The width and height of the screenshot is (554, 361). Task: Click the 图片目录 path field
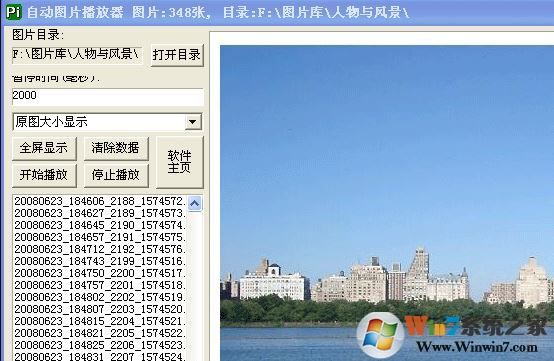pos(77,55)
